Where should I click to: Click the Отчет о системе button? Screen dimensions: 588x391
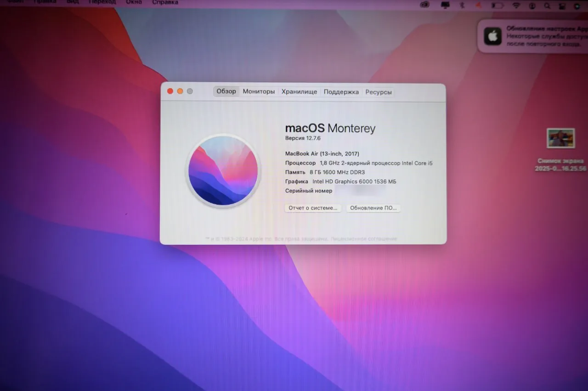[313, 208]
